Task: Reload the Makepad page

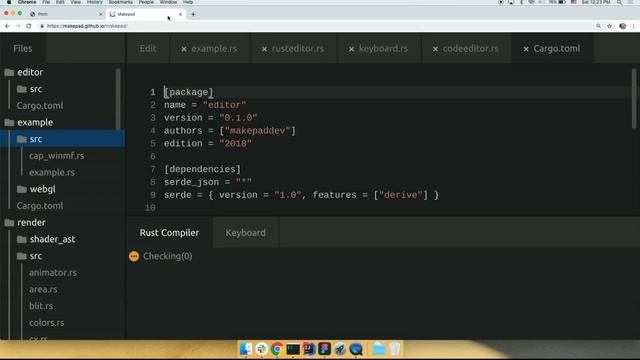Action: 29,26
